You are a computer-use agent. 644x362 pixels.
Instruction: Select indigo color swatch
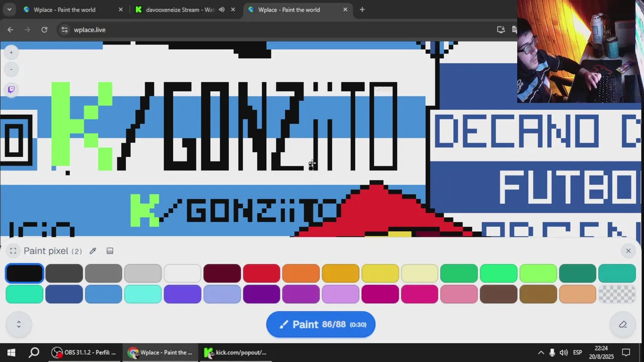pyautogui.click(x=183, y=294)
